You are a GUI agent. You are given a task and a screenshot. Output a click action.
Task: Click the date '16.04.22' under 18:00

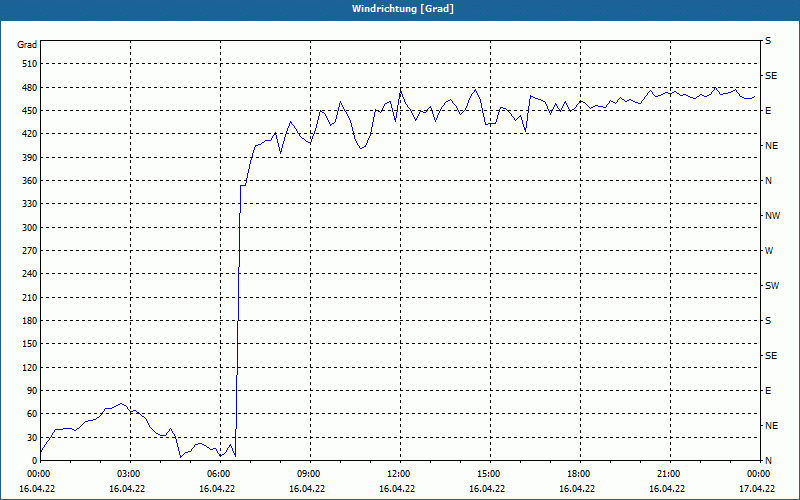coord(578,489)
